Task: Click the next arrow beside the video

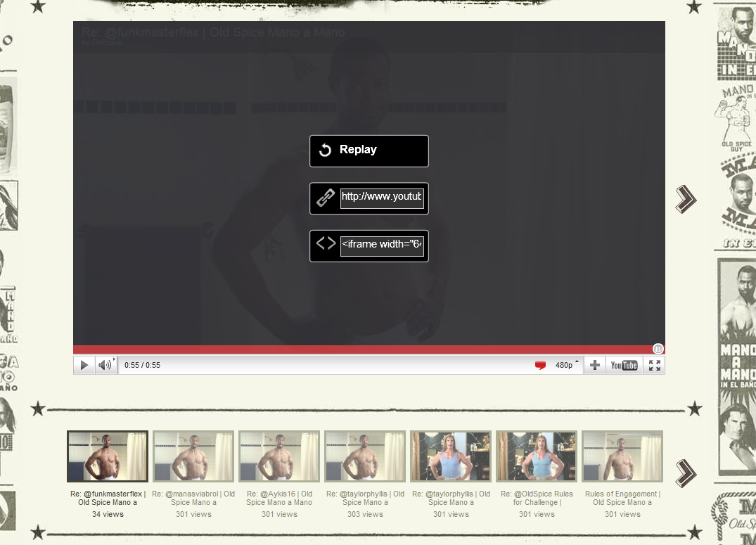Action: point(686,199)
